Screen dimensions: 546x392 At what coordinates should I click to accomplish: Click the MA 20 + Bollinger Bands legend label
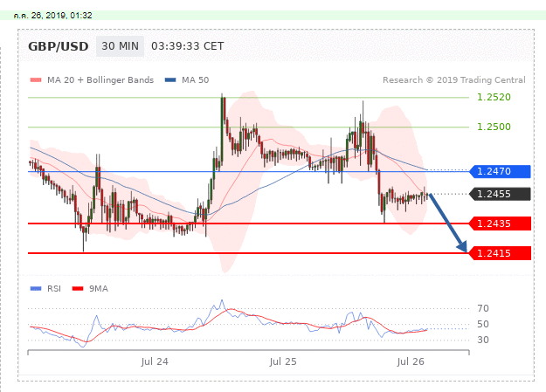tap(100, 80)
